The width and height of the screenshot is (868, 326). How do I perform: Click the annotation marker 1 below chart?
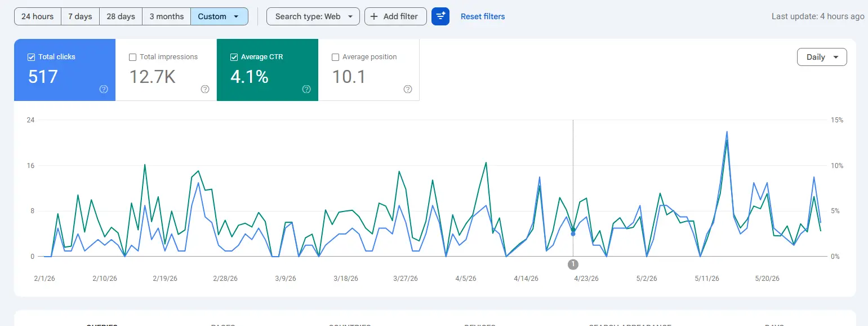tap(573, 264)
